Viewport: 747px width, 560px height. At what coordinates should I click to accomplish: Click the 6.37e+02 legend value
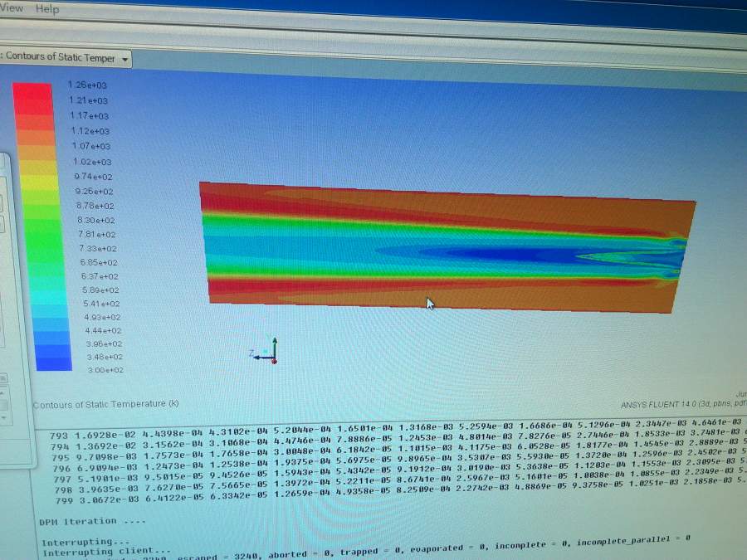pos(100,276)
